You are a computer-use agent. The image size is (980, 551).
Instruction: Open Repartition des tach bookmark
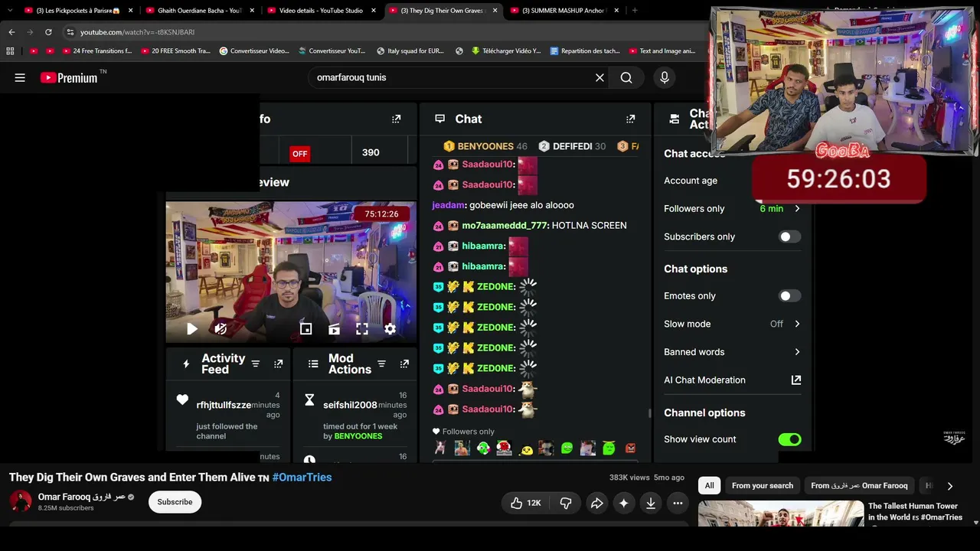pos(584,51)
